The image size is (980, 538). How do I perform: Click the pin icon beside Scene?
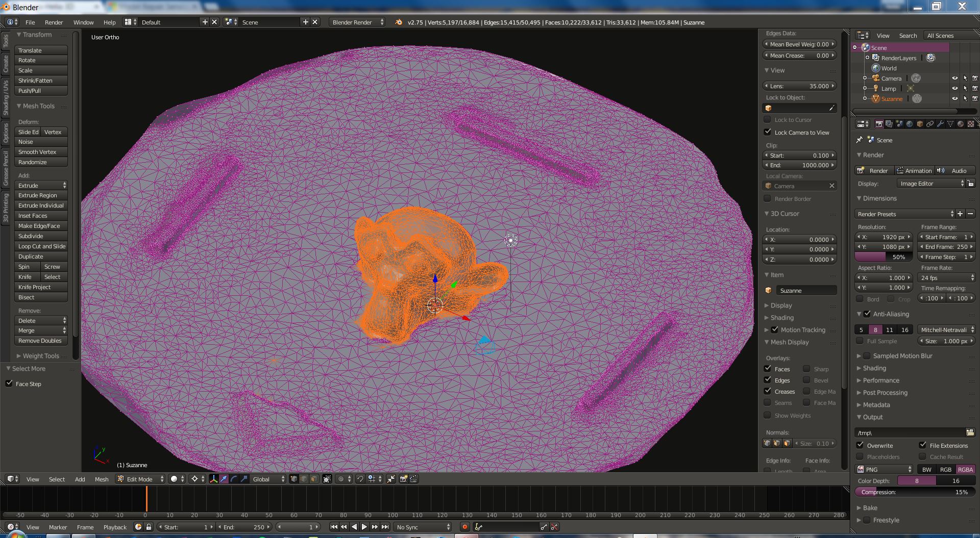click(x=860, y=140)
